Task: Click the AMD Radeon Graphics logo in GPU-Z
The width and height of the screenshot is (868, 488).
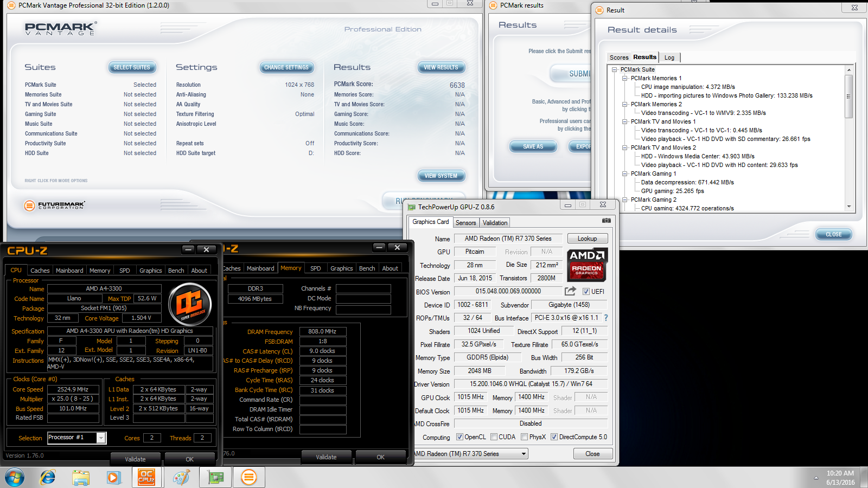Action: click(x=588, y=265)
